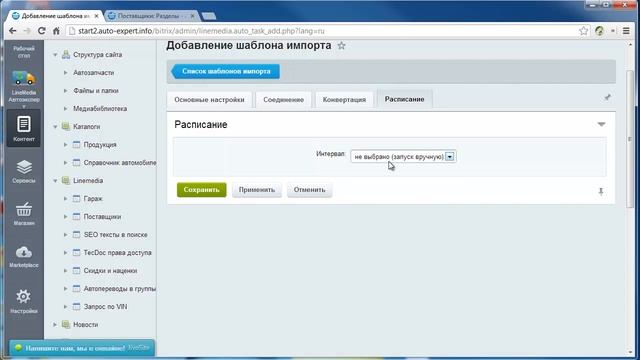
Task: Open the Настройки gear section
Action: (24, 301)
